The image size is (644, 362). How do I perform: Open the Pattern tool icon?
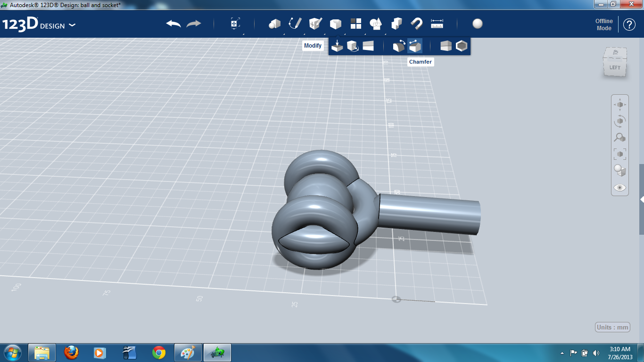(355, 24)
